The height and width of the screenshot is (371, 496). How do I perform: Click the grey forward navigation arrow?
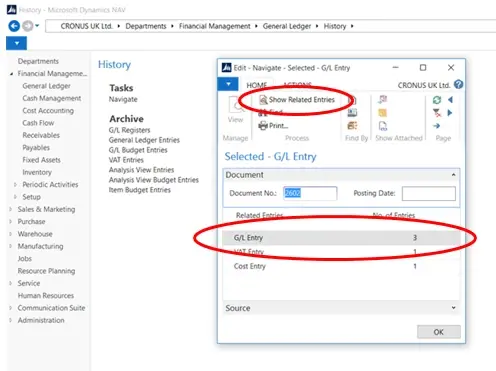click(28, 26)
